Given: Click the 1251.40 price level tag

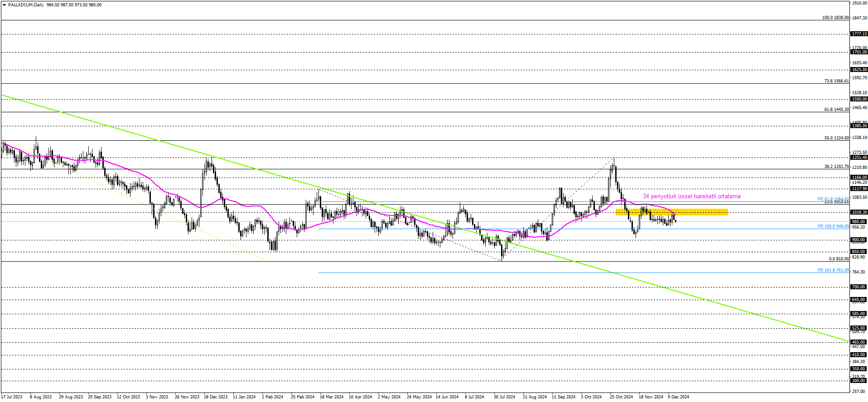Looking at the screenshot, I should (859, 158).
